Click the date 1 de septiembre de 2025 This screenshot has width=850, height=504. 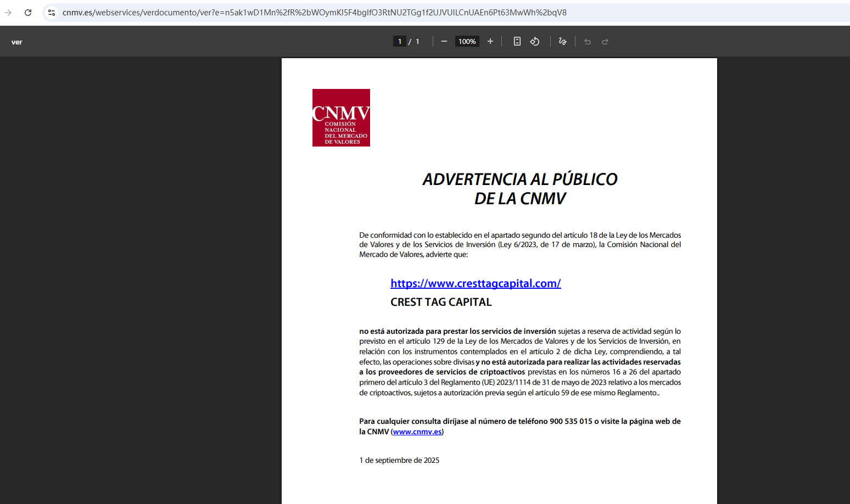[x=399, y=460]
